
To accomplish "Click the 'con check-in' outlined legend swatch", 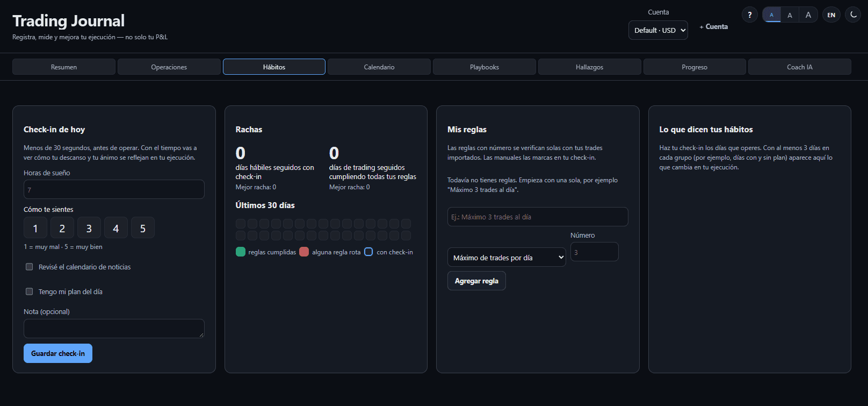I will tap(368, 252).
